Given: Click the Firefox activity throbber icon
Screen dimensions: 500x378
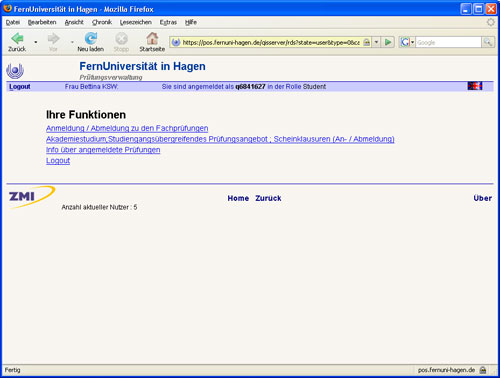Looking at the screenshot, I should [491, 22].
